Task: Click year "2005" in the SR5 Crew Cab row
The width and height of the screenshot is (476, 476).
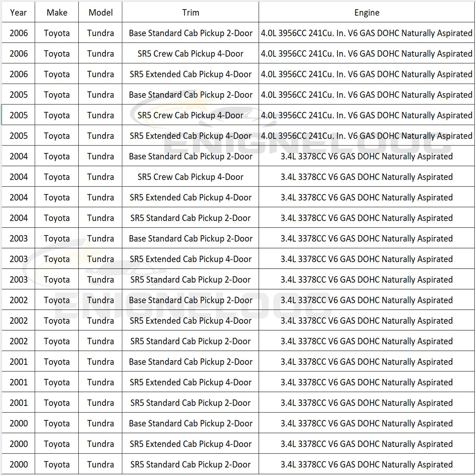Action: 18,115
